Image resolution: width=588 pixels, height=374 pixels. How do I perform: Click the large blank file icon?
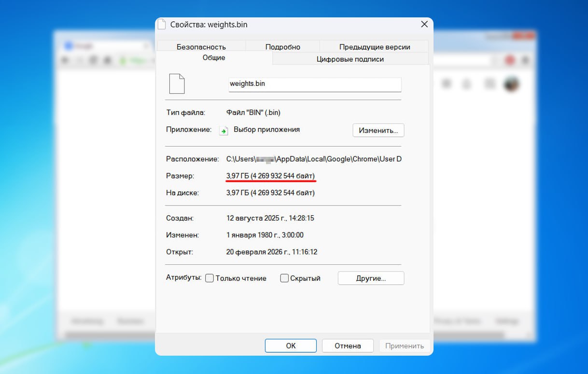[x=177, y=84]
